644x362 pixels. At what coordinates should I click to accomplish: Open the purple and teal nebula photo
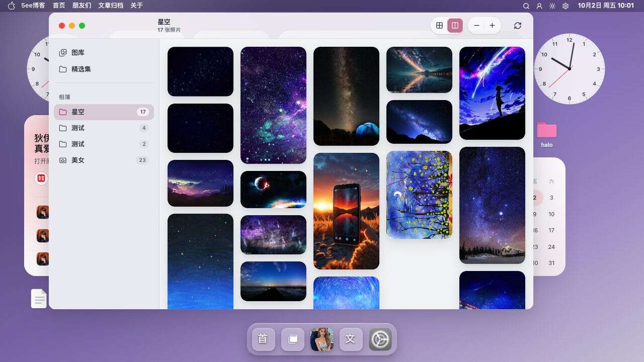point(273,105)
